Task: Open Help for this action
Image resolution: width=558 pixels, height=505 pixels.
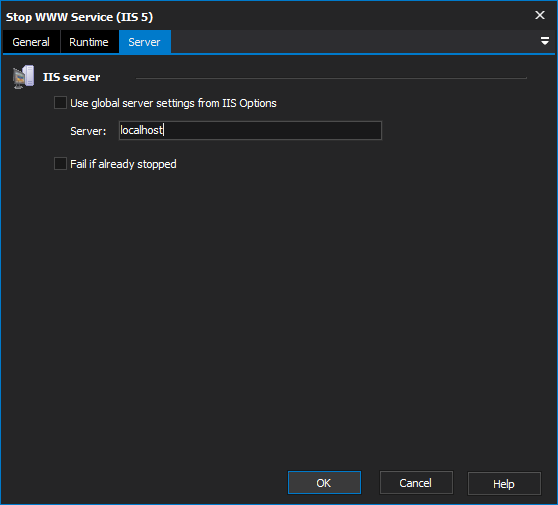Action: (x=504, y=483)
